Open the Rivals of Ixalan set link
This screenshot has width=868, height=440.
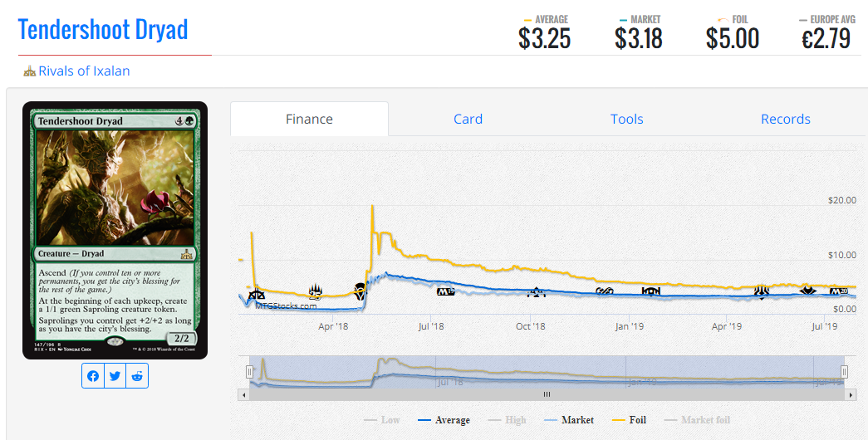[84, 71]
